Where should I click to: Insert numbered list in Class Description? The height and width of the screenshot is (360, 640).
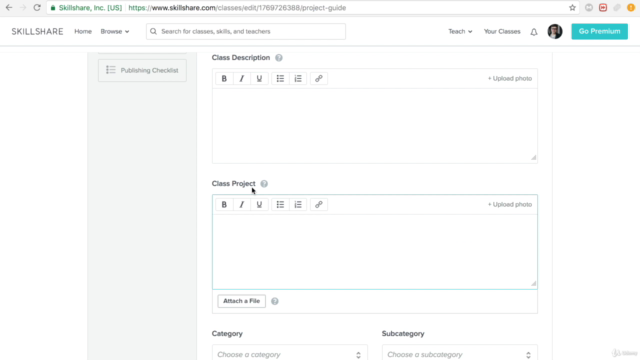[298, 78]
